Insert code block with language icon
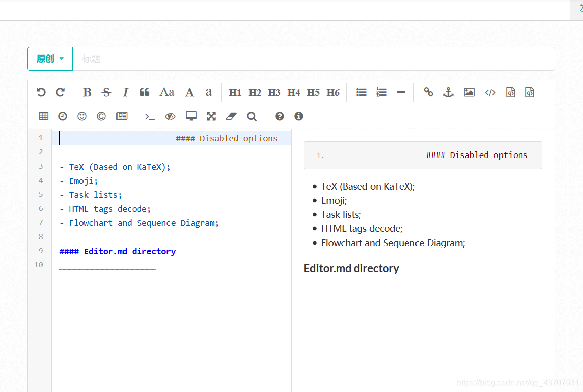Screen dimensions: 583x392 [530, 92]
